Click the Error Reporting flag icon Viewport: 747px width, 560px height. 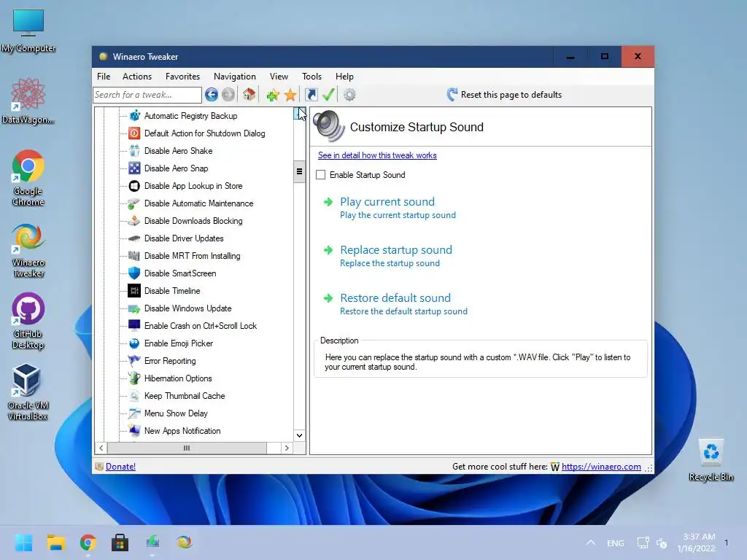pos(134,361)
